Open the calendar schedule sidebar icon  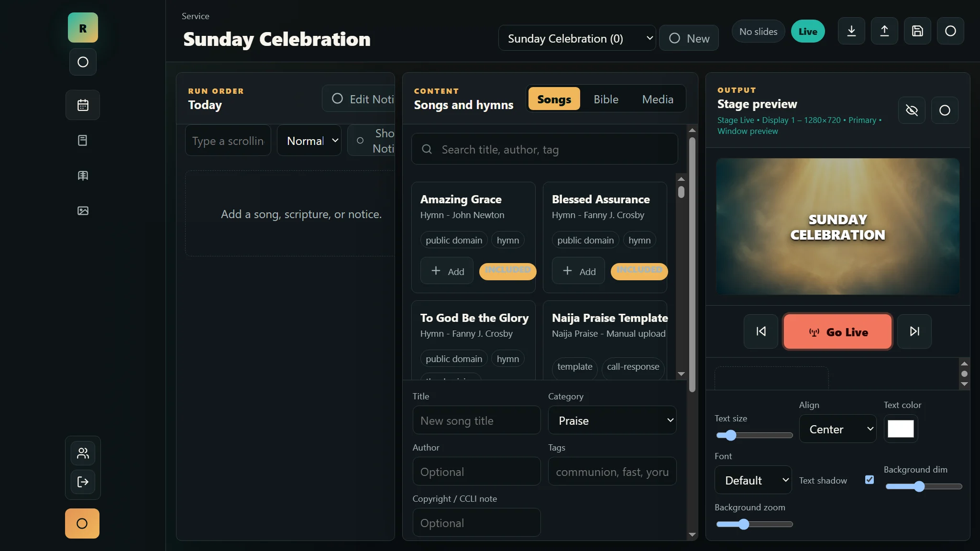(x=83, y=105)
